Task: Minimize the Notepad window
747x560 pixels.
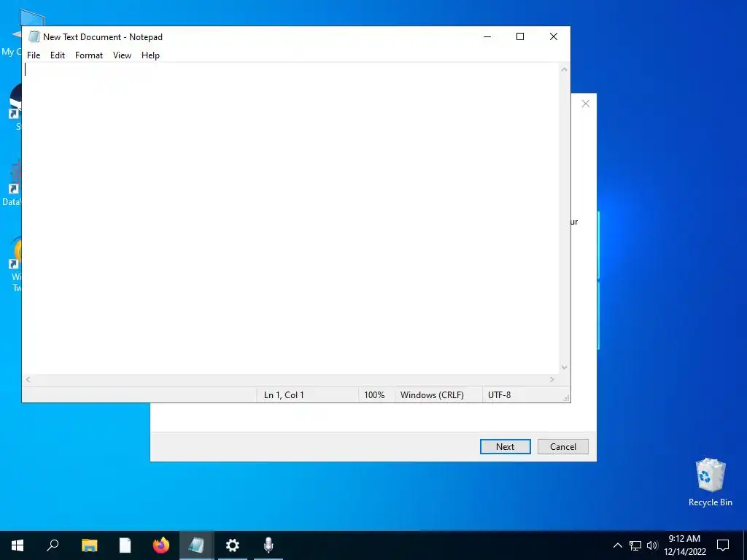Action: tap(487, 36)
